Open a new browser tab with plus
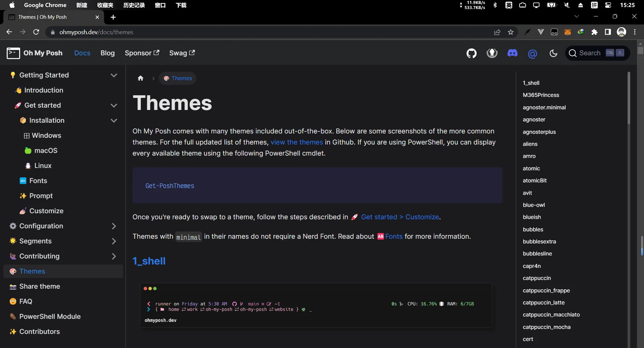This screenshot has width=644, height=348. pyautogui.click(x=113, y=17)
